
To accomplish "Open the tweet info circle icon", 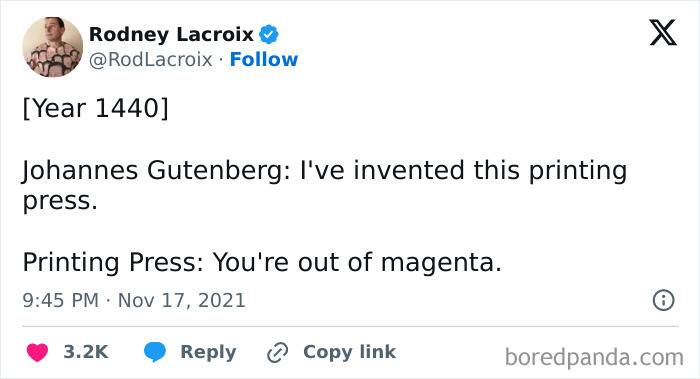I will [663, 300].
